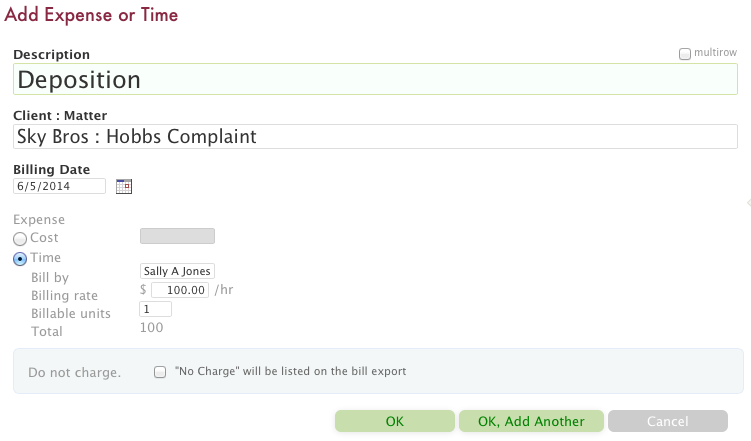Click the Total value of 100
This screenshot has height=441, width=751.
point(152,328)
